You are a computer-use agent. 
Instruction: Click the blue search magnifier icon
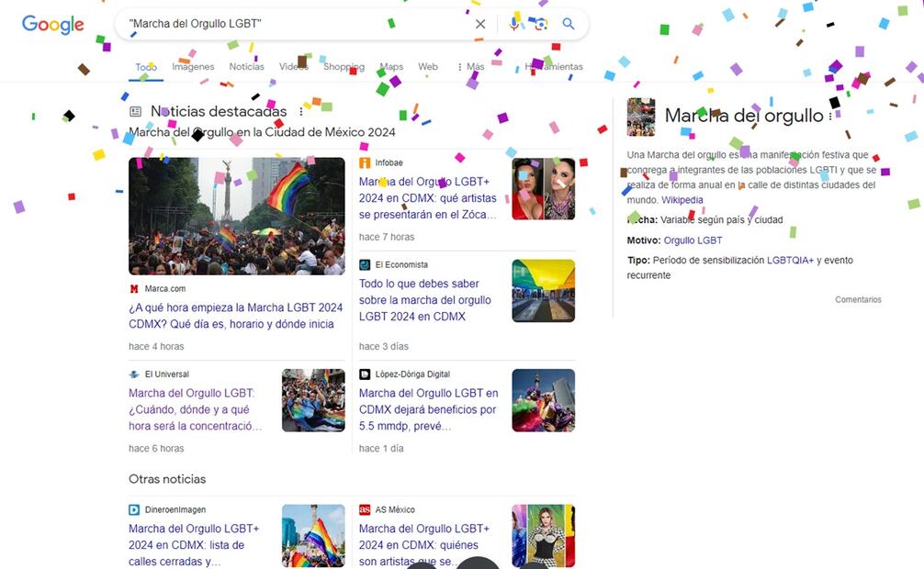[569, 24]
